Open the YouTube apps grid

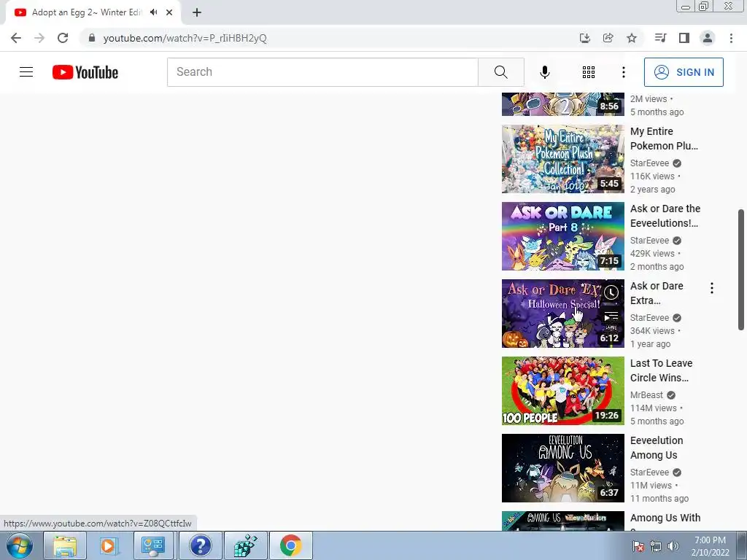[589, 72]
